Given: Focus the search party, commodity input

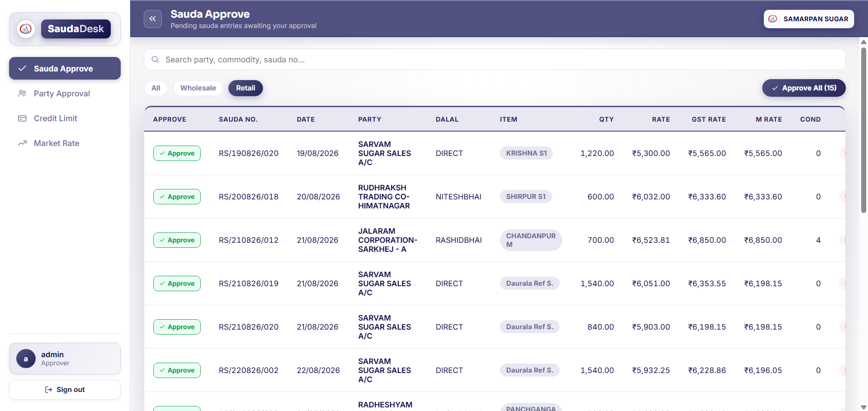Looking at the screenshot, I should 495,60.
